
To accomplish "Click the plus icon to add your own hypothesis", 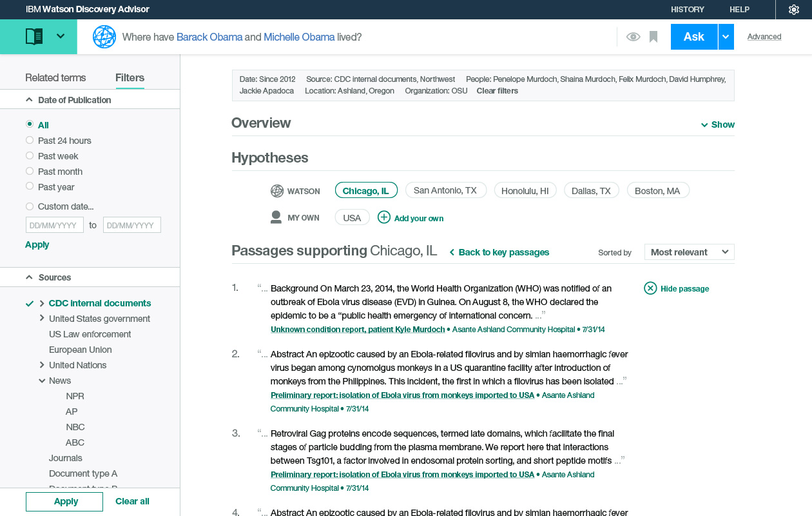I will pos(384,217).
